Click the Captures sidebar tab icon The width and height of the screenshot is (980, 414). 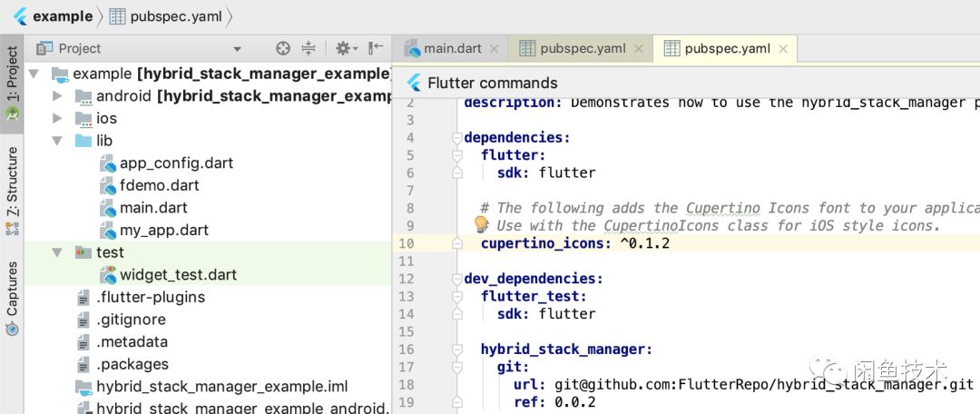point(12,329)
